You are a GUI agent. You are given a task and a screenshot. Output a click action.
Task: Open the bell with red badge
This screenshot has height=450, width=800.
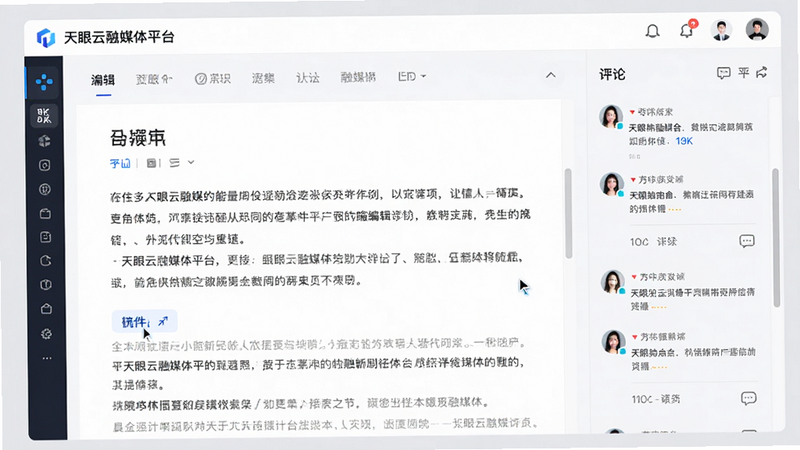coord(687,30)
